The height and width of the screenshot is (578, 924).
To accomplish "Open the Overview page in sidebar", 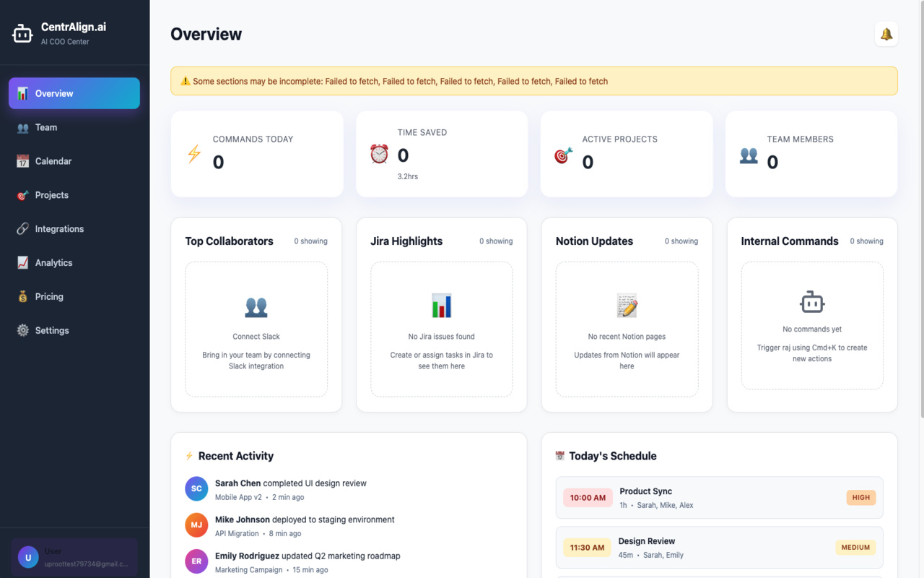I will (x=74, y=93).
